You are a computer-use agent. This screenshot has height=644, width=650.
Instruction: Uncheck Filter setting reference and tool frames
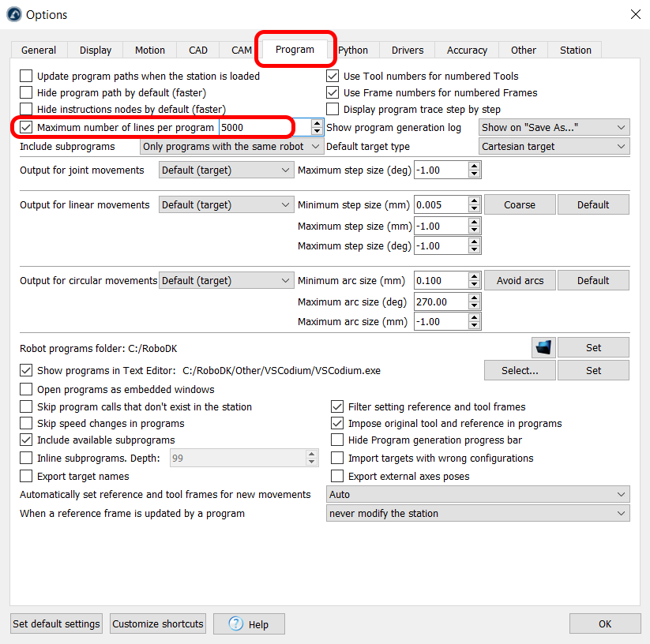[x=337, y=407]
